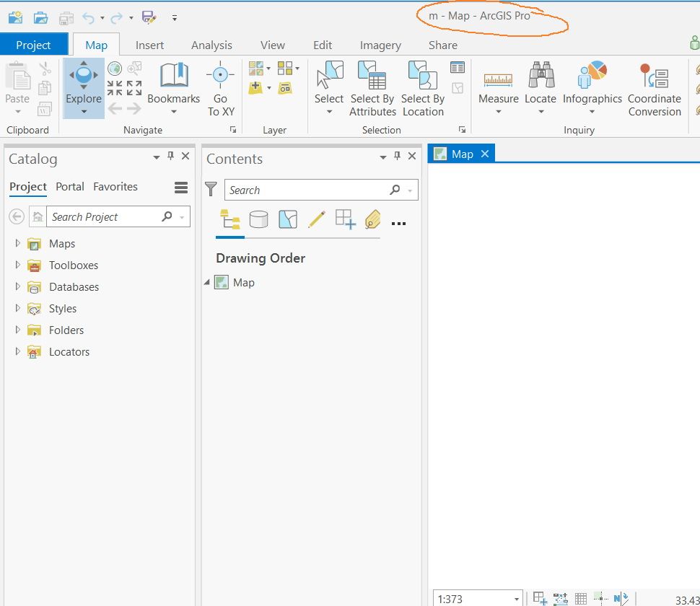Image resolution: width=700 pixels, height=606 pixels.
Task: Expand the Maps node in Catalog
Action: [17, 243]
